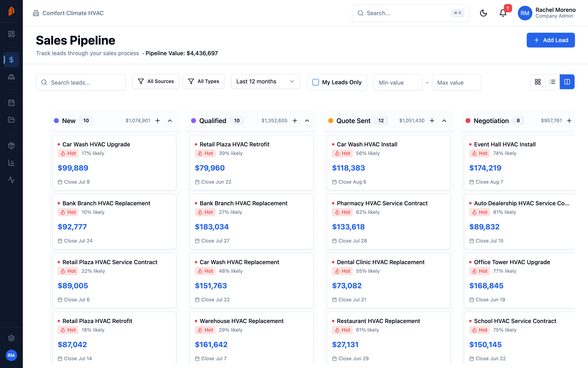Open the All Types filter

pos(203,82)
